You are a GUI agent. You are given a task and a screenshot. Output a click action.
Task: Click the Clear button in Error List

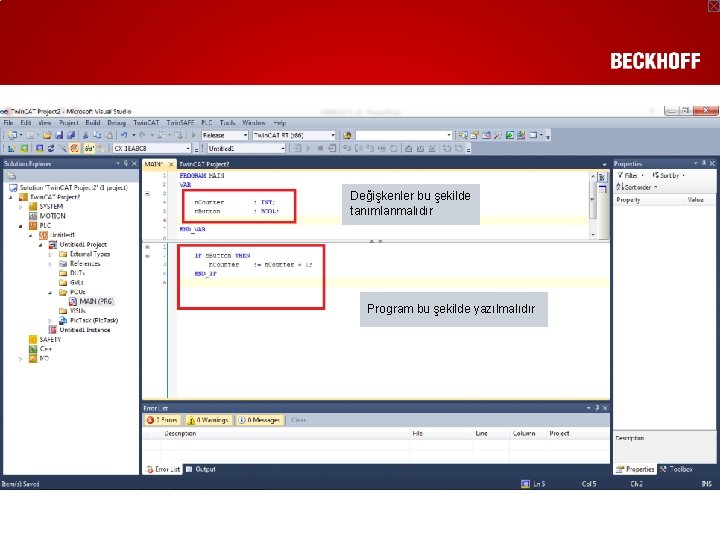[x=298, y=420]
